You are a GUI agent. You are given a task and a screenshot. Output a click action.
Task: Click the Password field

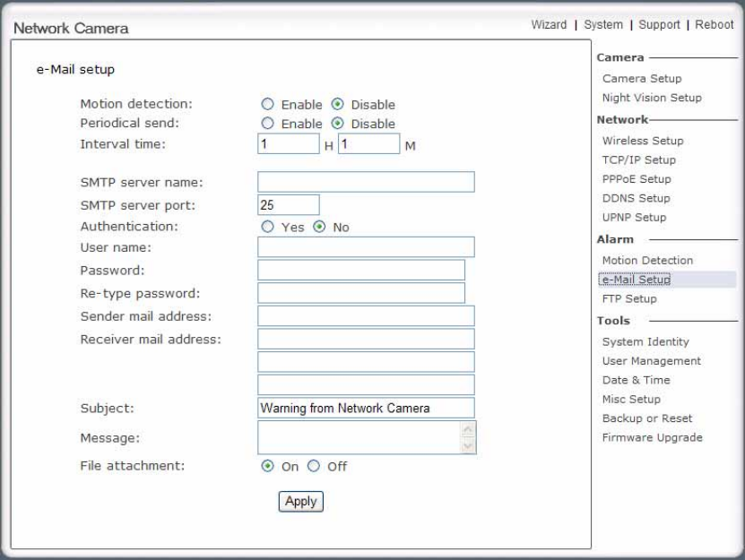(x=361, y=270)
